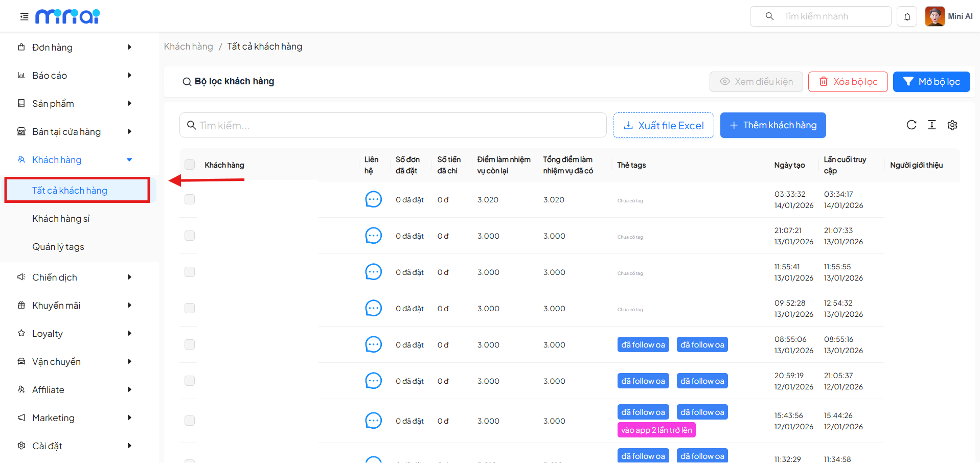
Task: Click Xuất file Excel button
Action: point(663,125)
